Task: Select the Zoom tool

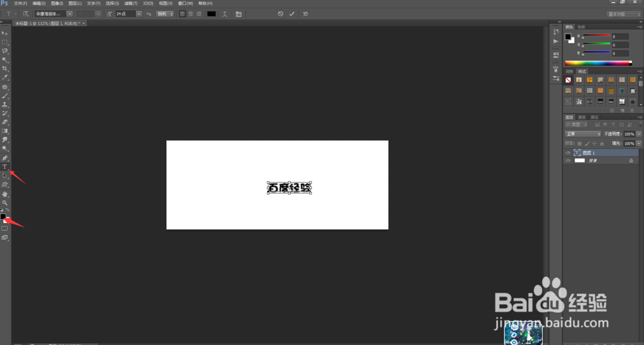Action: click(5, 202)
